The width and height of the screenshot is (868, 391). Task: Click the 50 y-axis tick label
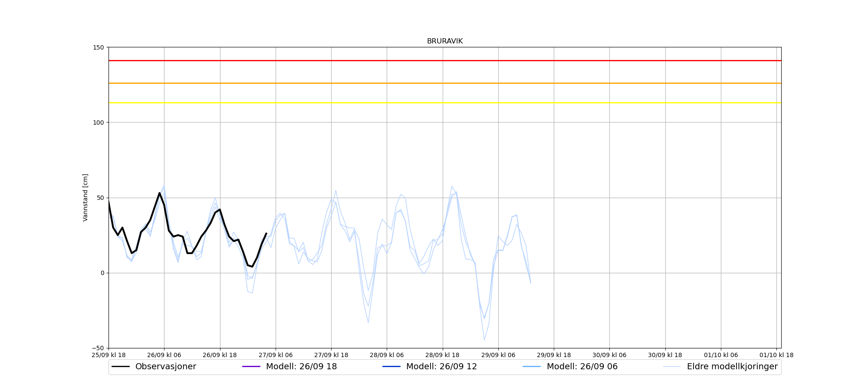click(101, 198)
